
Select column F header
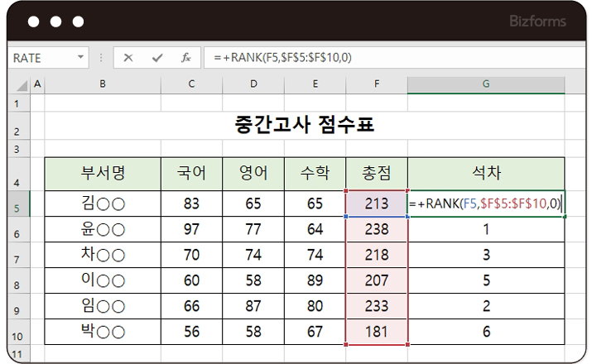tap(377, 84)
